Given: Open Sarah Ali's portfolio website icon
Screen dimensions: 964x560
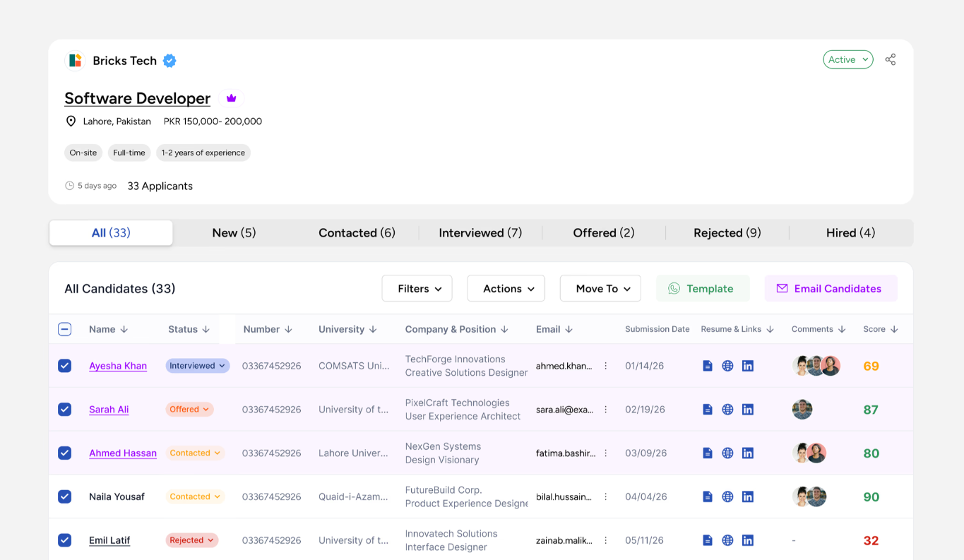Looking at the screenshot, I should 727,409.
